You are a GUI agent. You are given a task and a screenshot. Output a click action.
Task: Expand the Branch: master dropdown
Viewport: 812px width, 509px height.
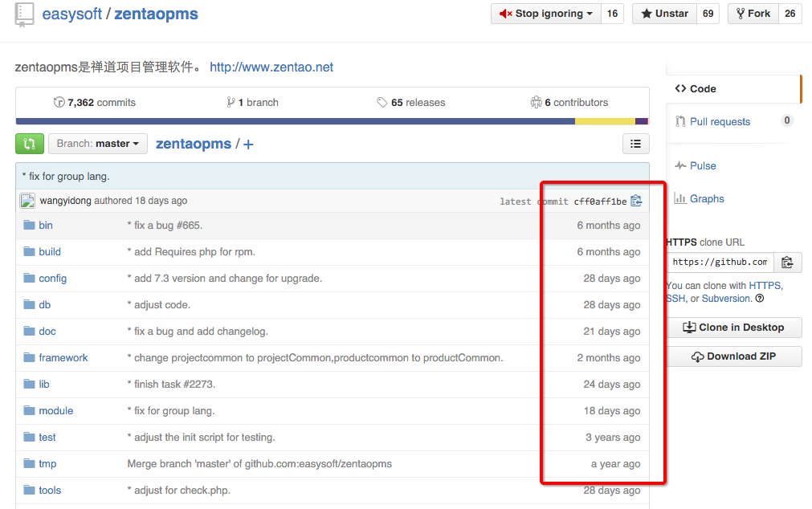point(98,144)
